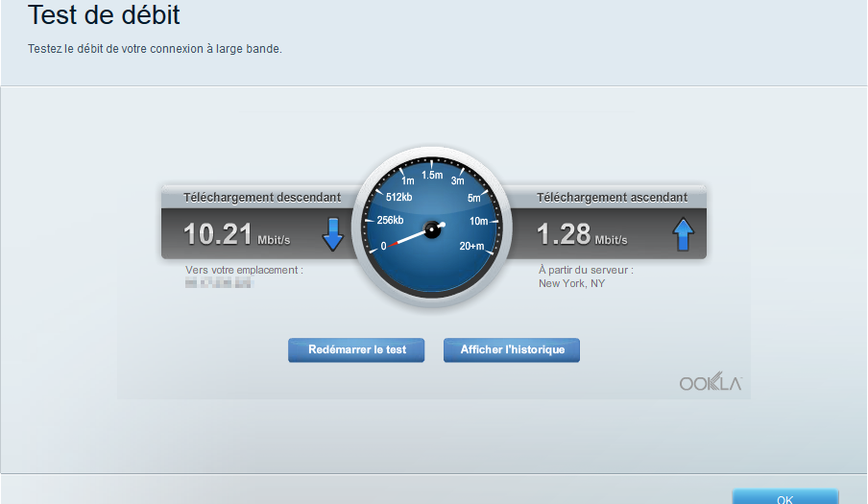Select the Téléchargement descendant header
Image resolution: width=868 pixels, height=504 pixels.
[262, 197]
